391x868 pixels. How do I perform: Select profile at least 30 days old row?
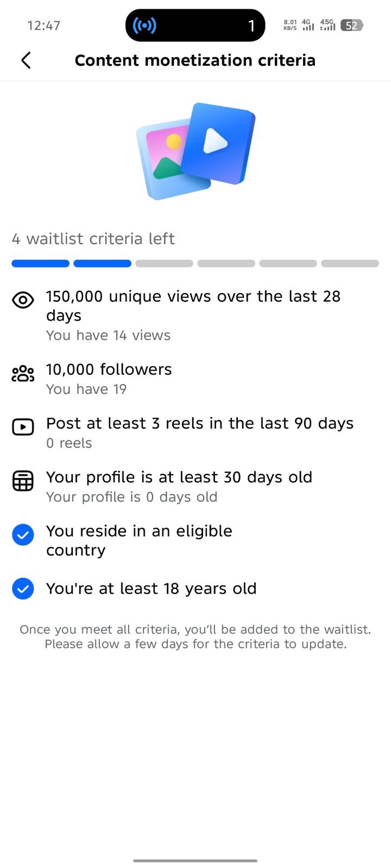(195, 486)
